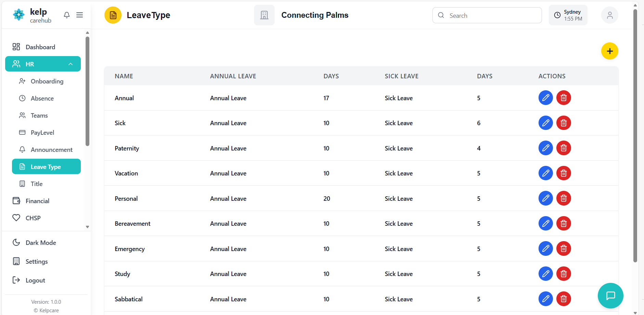Viewport: 644px width, 315px height.
Task: Click the Announcement bell icon
Action: 22,149
